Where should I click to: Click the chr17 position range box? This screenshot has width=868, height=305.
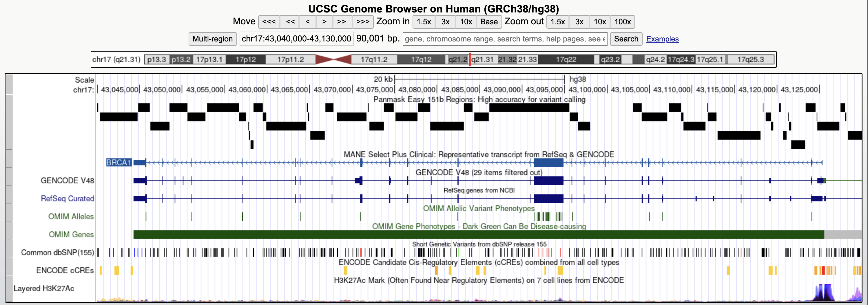[296, 39]
